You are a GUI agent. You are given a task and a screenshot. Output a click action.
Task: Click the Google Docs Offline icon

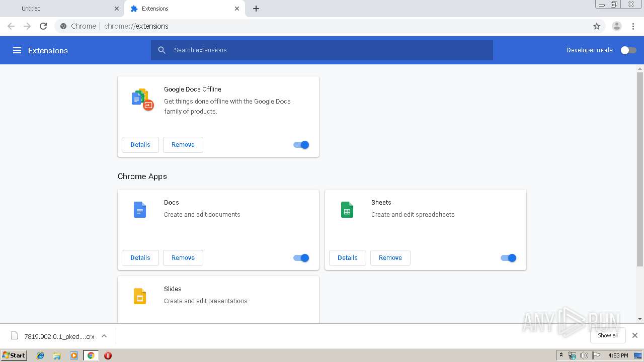[x=142, y=99]
